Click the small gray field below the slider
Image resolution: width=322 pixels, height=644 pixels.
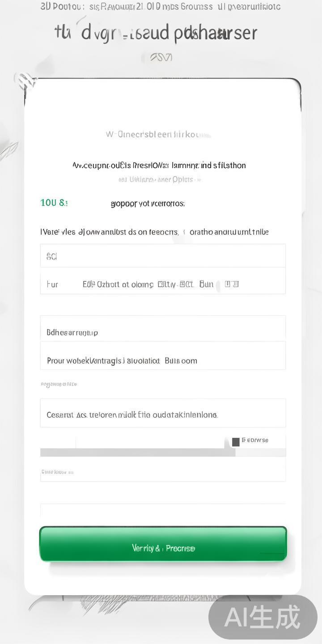tap(163, 472)
